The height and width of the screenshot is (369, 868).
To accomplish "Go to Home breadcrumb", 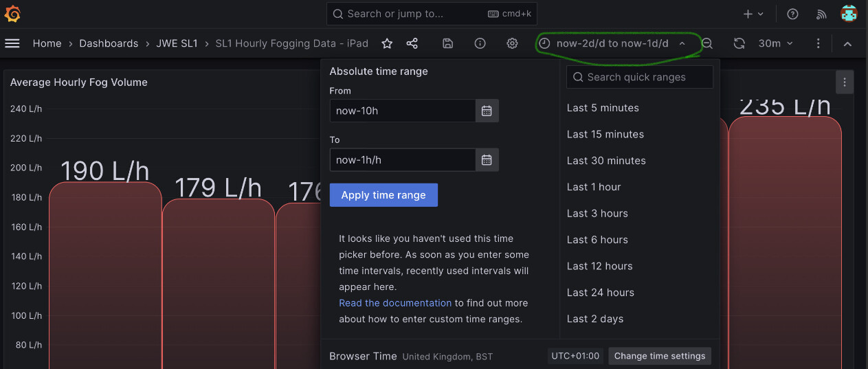I will (x=47, y=43).
